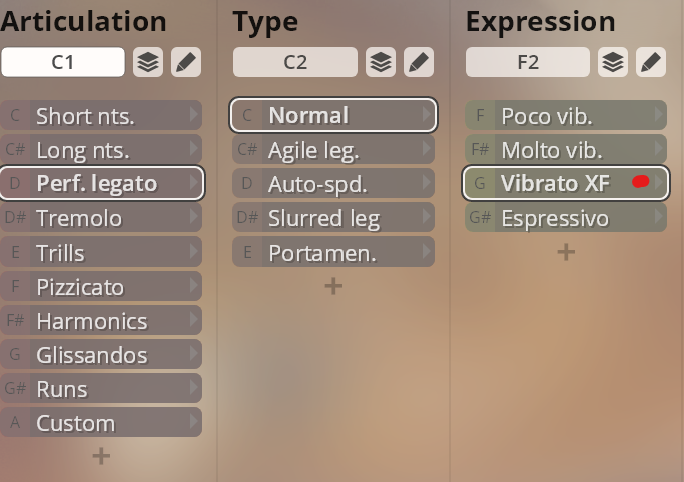This screenshot has height=482, width=684.
Task: Add a new Articulation slot with plus
Action: [101, 456]
